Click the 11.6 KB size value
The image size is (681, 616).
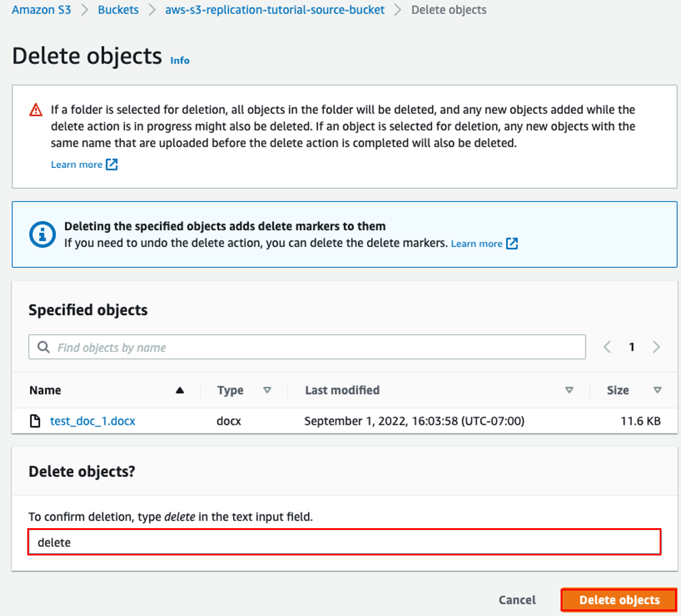click(641, 421)
